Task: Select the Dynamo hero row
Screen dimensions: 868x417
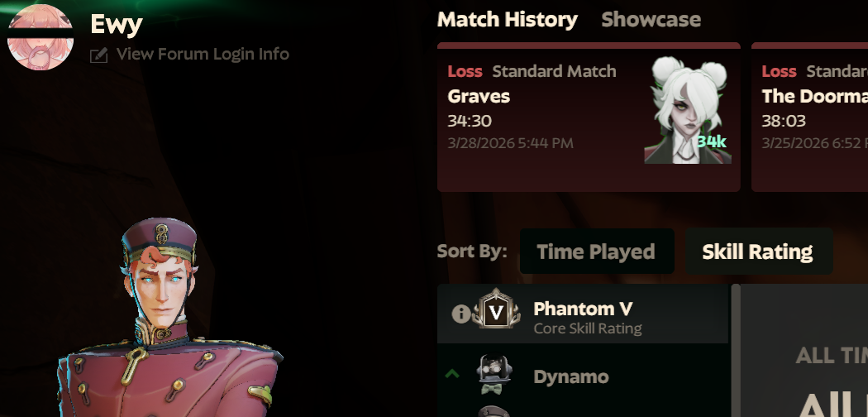Action: click(582, 376)
